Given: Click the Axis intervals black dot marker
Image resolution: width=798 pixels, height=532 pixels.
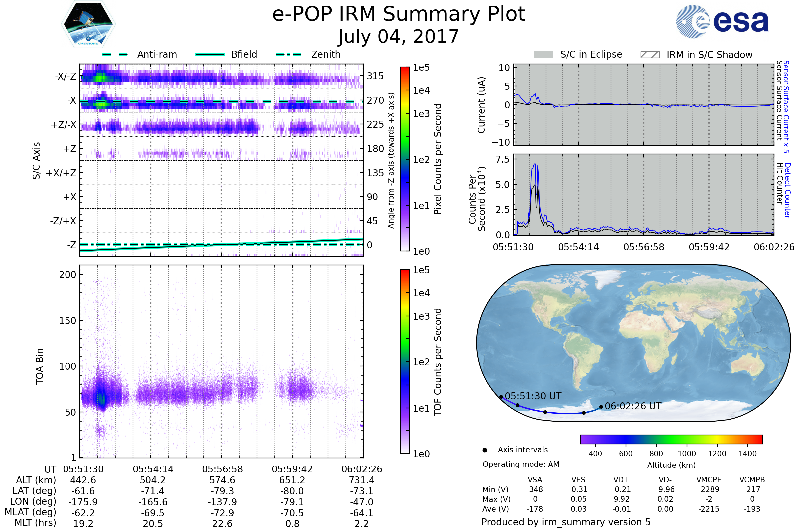Looking at the screenshot, I should pyautogui.click(x=485, y=450).
